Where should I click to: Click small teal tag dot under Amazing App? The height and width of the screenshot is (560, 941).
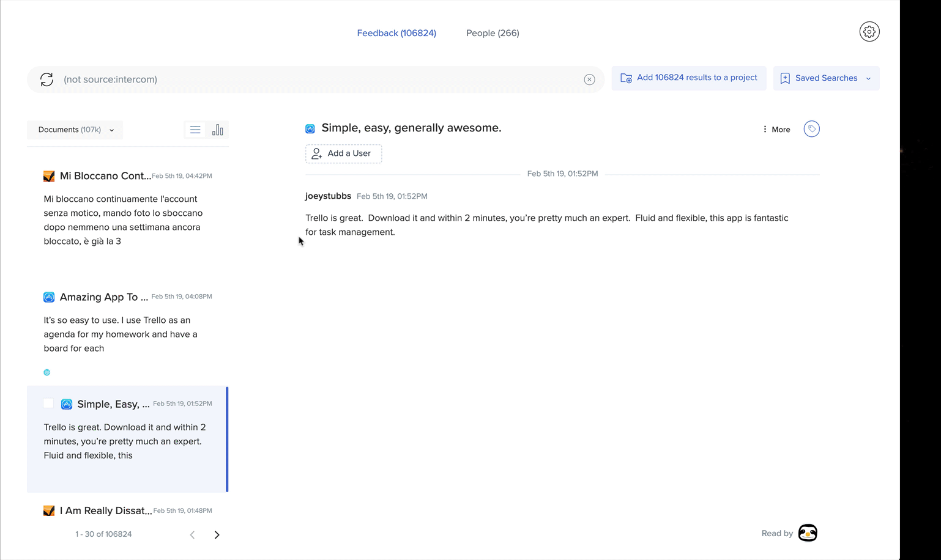46,372
